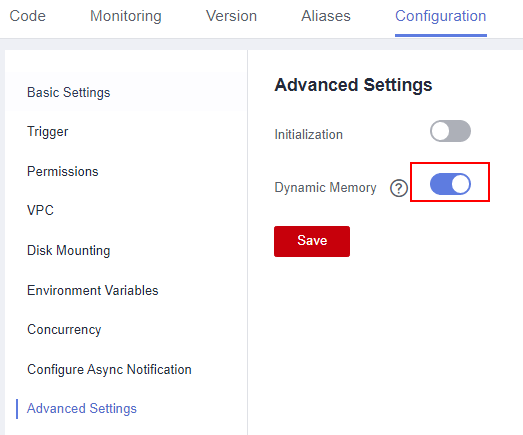The height and width of the screenshot is (435, 523).
Task: Select the Configuration tab
Action: click(441, 16)
